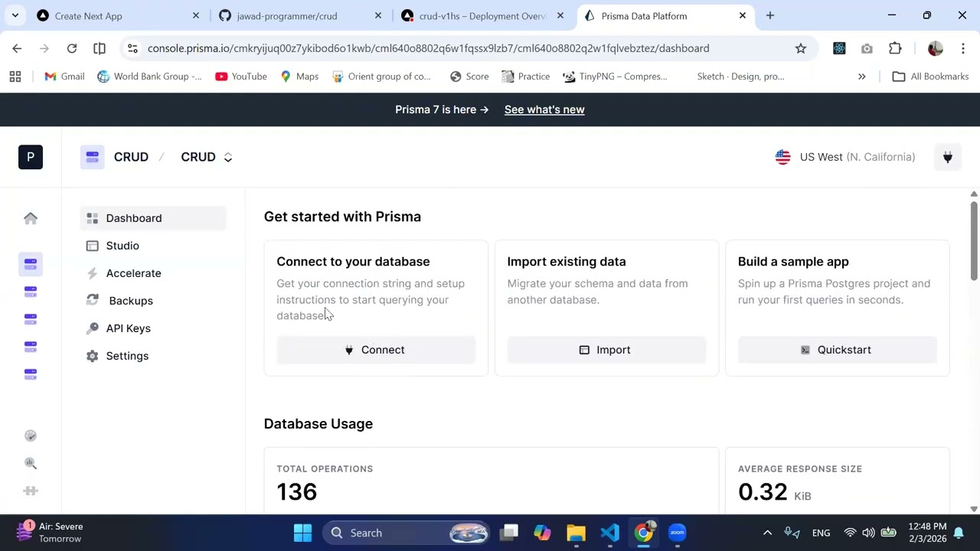Go back to the previous page
Viewport: 980px width, 551px height.
(17, 48)
